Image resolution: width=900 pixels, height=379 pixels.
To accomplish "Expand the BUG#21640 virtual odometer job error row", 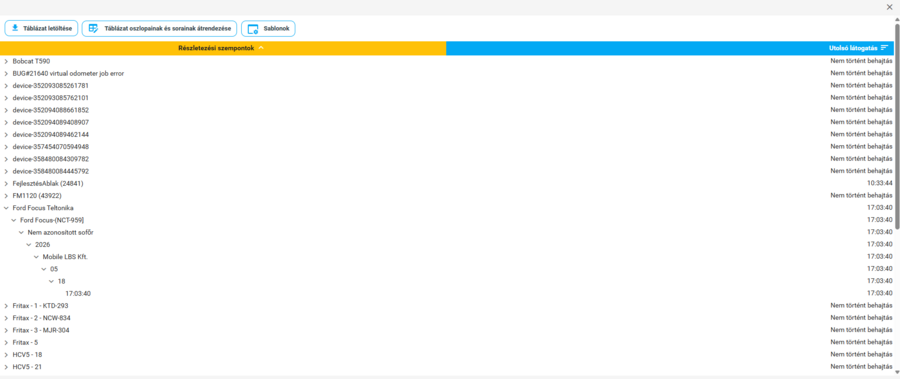I will coord(6,74).
